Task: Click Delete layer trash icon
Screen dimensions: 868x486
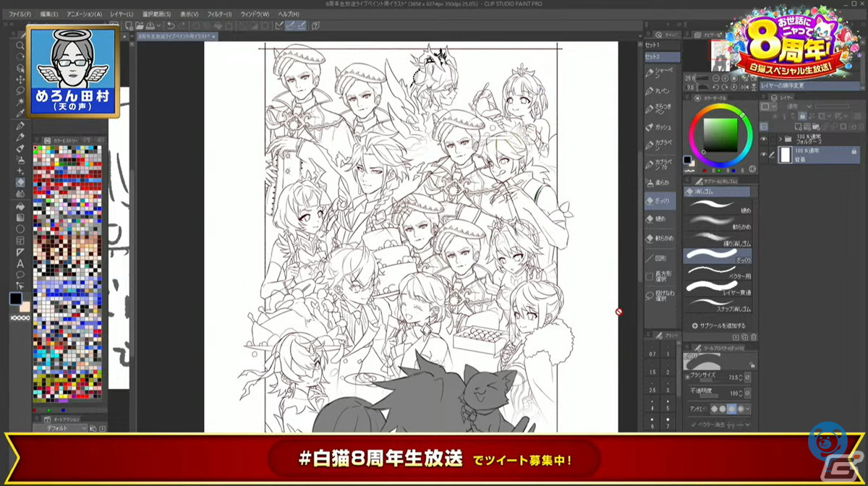Action: [861, 127]
